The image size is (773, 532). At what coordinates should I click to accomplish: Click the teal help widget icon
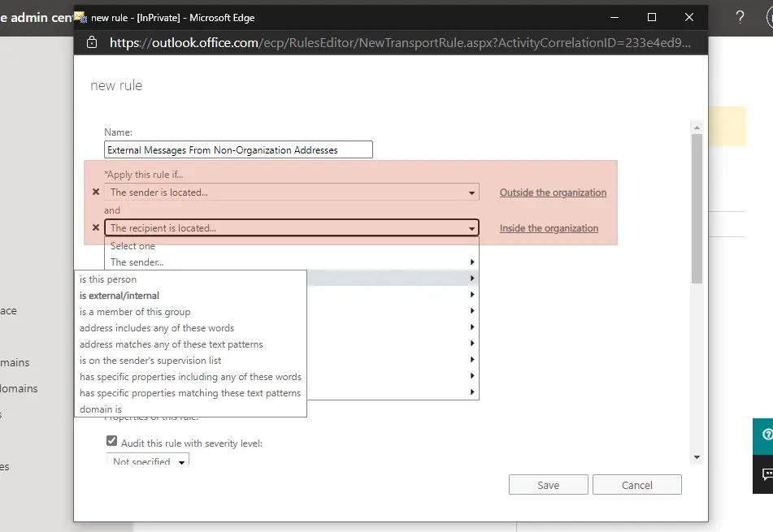point(766,435)
